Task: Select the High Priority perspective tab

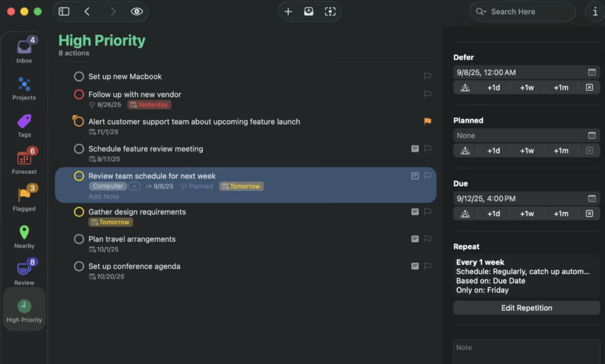Action: pyautogui.click(x=24, y=310)
